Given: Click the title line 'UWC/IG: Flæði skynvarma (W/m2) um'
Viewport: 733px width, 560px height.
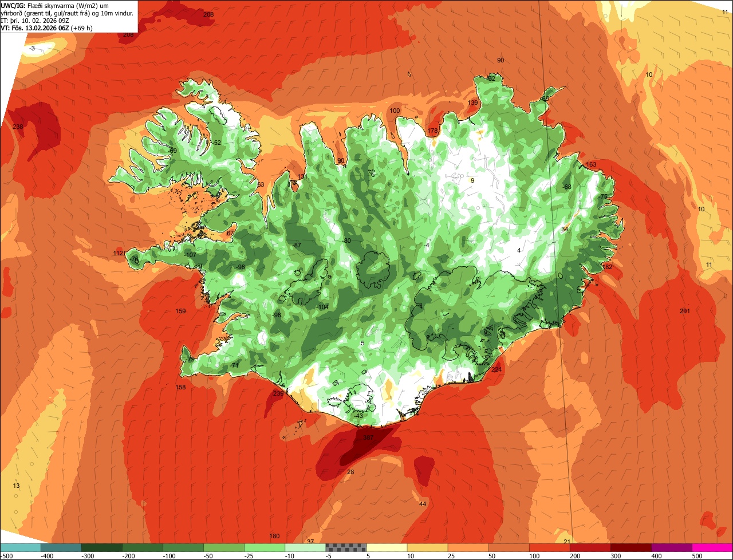Looking at the screenshot, I should (x=55, y=5).
